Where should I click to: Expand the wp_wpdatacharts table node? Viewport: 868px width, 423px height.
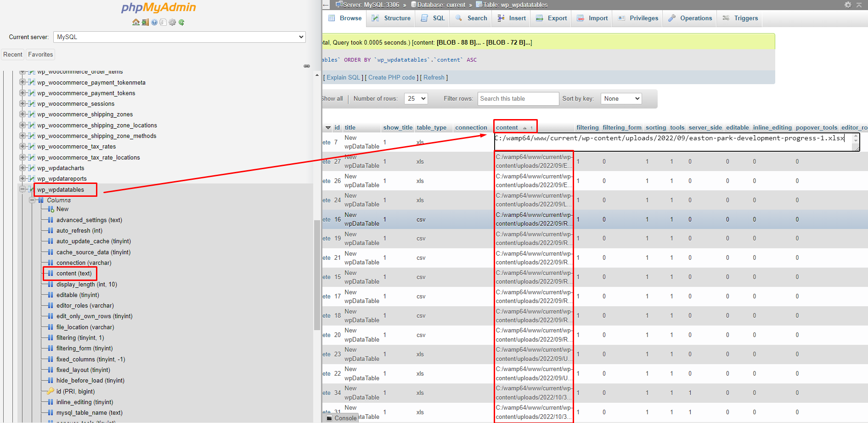(x=23, y=168)
